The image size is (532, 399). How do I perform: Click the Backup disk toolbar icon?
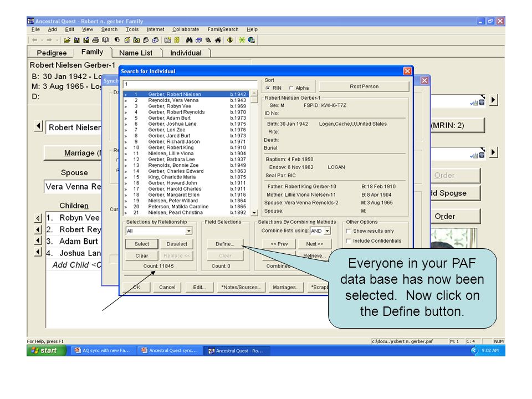coord(76,40)
